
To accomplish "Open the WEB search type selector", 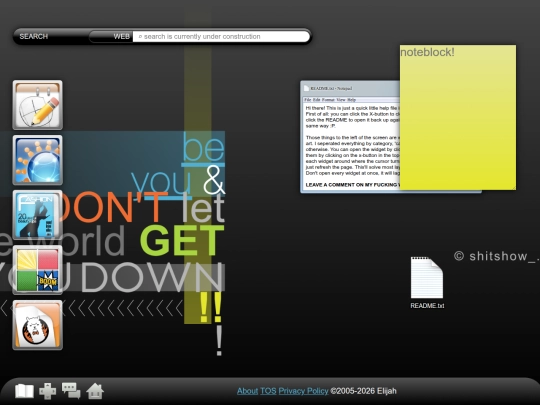I will point(111,37).
